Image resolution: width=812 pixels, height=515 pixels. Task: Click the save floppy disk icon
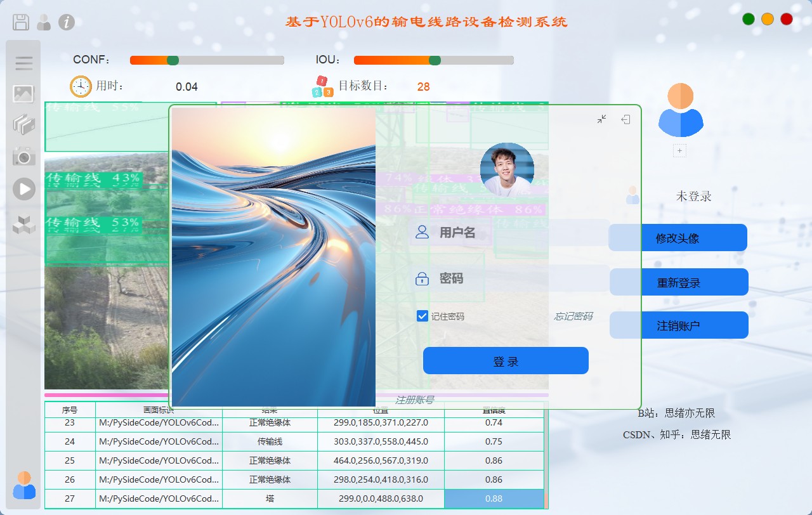[x=21, y=22]
